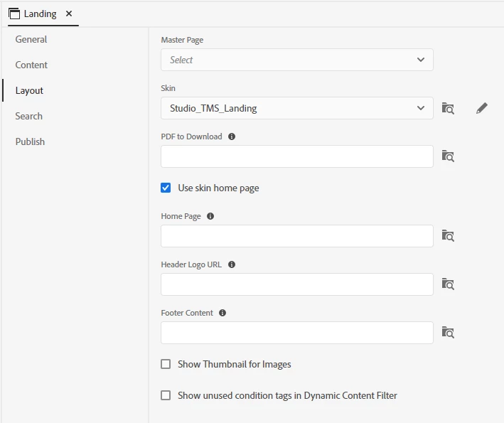Open the Master Page dropdown

(x=297, y=60)
